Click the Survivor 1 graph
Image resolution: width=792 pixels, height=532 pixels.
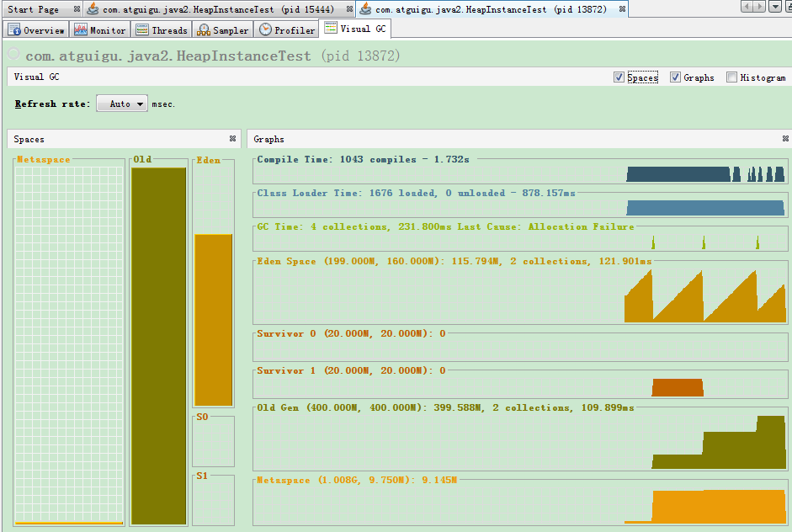coord(520,386)
